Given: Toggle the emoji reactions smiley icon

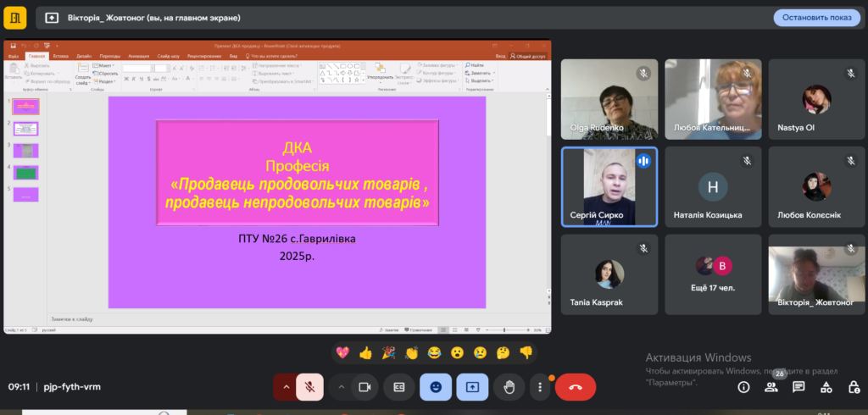Looking at the screenshot, I should [436, 387].
